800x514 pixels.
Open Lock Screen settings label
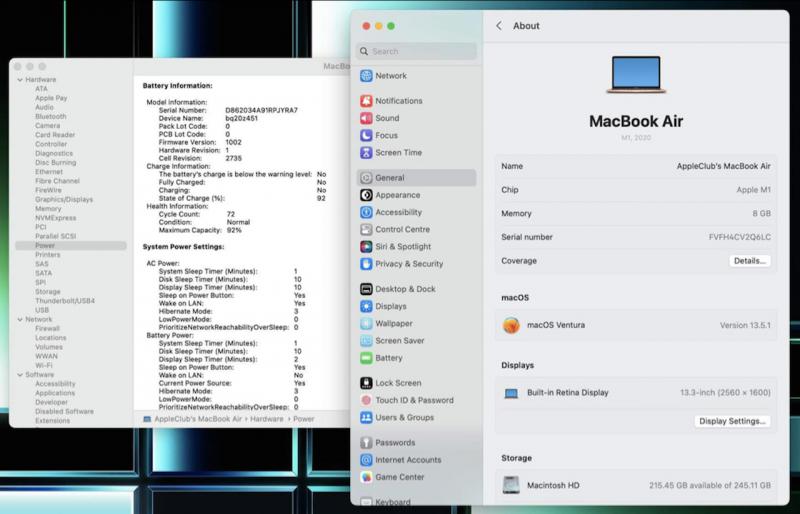[x=398, y=383]
